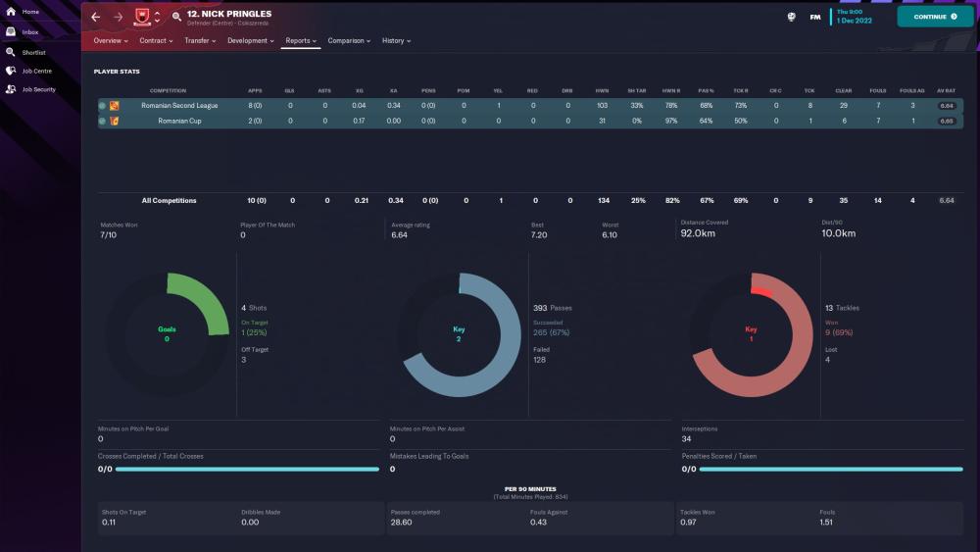This screenshot has height=552, width=980.
Task: Go back with the left arrow
Action: click(96, 17)
